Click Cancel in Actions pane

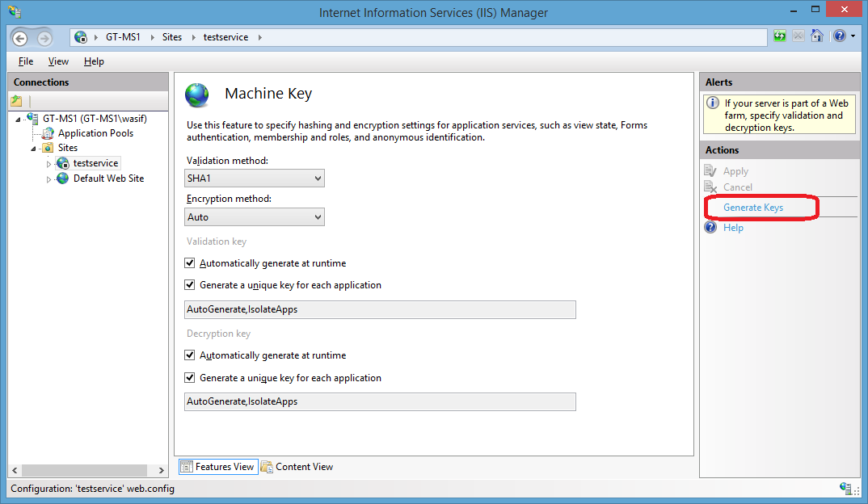pyautogui.click(x=737, y=187)
